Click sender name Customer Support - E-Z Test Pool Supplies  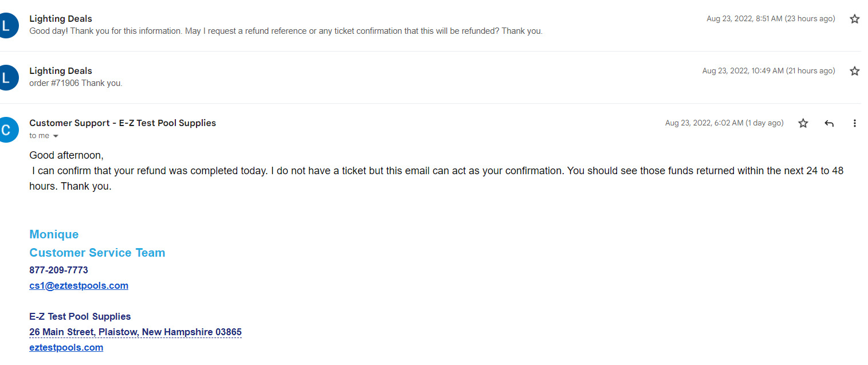[123, 123]
